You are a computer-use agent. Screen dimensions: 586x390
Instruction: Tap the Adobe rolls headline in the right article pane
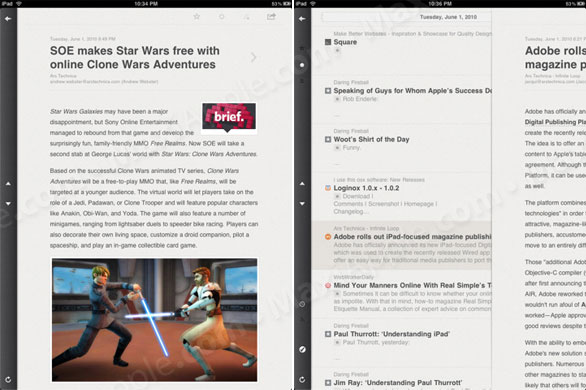pyautogui.click(x=555, y=58)
